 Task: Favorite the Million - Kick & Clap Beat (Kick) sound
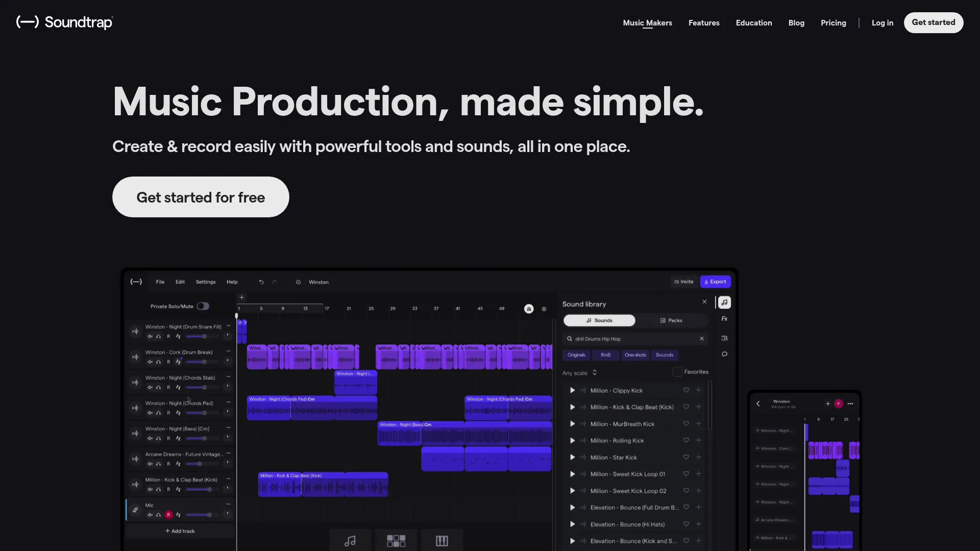point(686,407)
